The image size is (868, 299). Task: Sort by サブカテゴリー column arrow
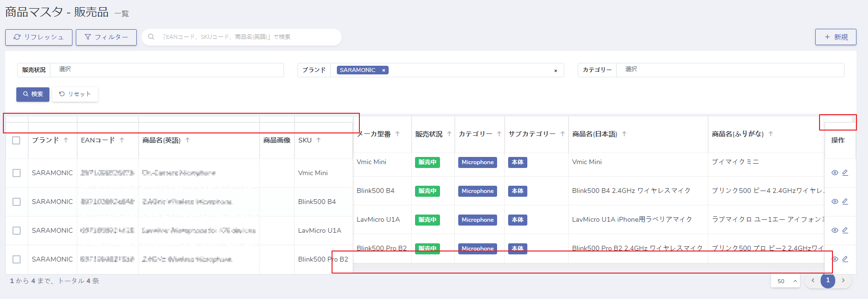coord(562,134)
